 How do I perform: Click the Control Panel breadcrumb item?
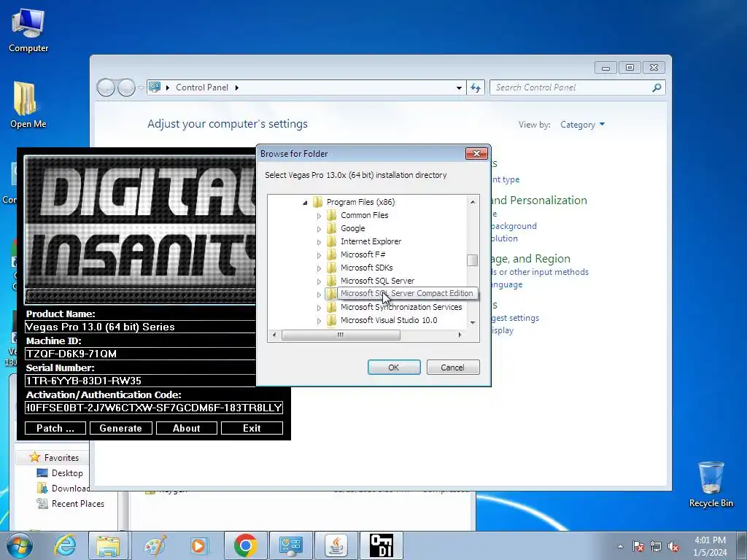(202, 87)
